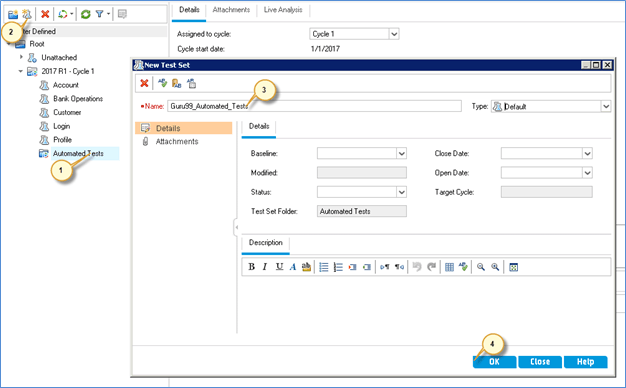The width and height of the screenshot is (626, 388).
Task: Switch to the Live Analysis tab
Action: click(x=283, y=10)
